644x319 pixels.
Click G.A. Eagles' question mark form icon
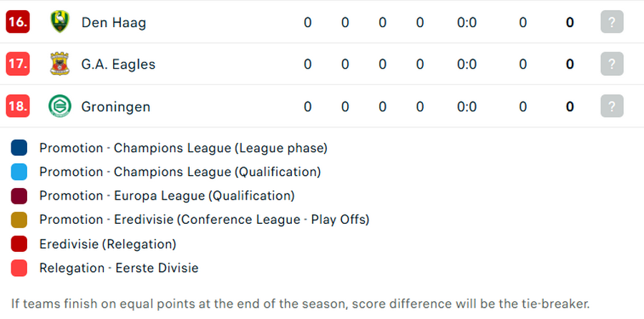[x=612, y=64]
